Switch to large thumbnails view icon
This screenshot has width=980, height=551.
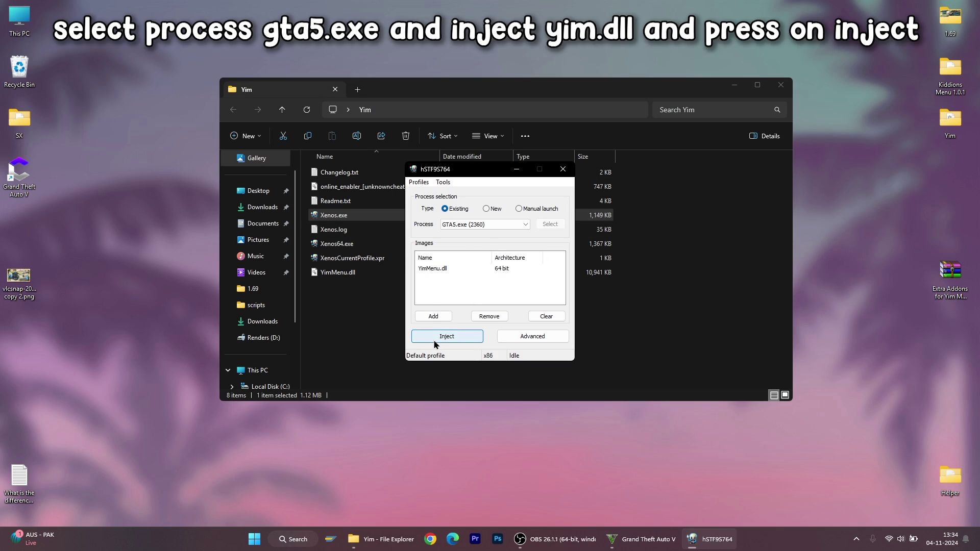(x=786, y=395)
